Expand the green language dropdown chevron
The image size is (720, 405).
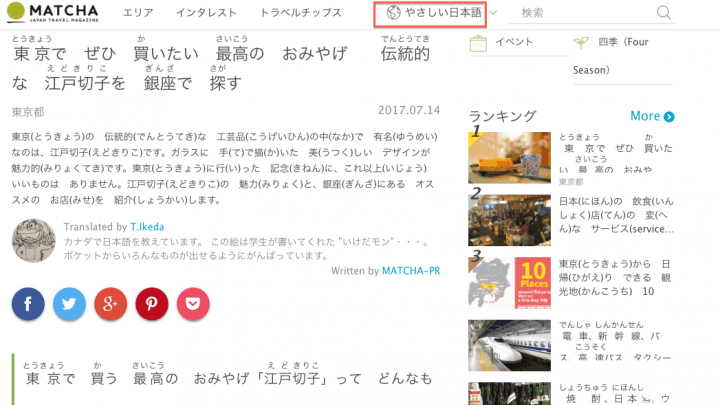(x=493, y=13)
